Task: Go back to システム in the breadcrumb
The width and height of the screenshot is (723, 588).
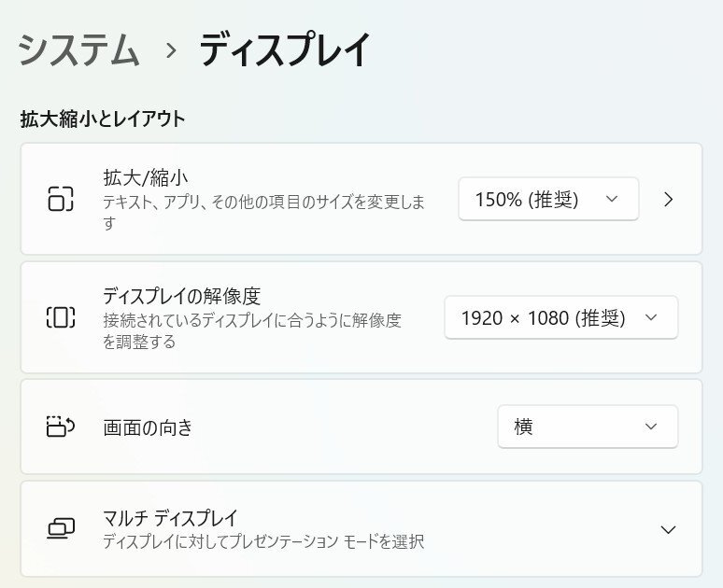Action: click(x=78, y=49)
